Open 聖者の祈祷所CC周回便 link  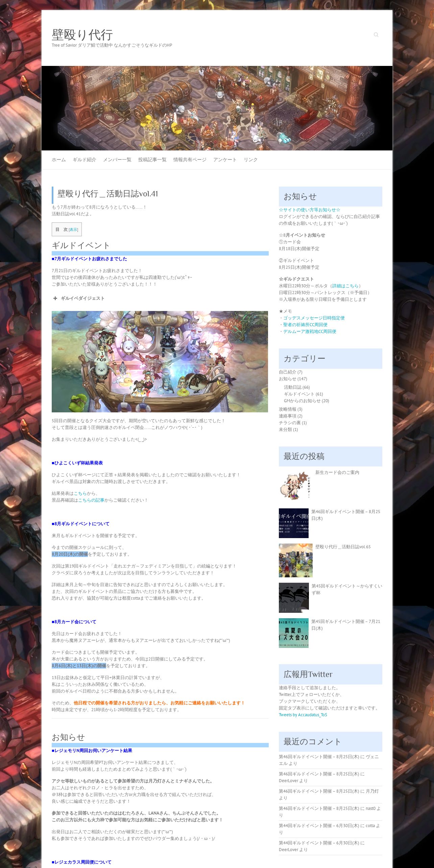pos(305,324)
